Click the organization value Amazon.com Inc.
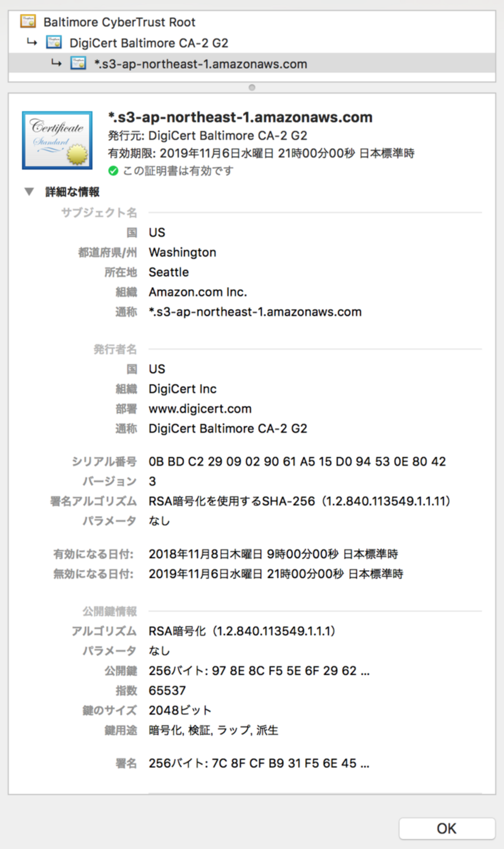Viewport: 504px width, 849px height. coord(198,292)
